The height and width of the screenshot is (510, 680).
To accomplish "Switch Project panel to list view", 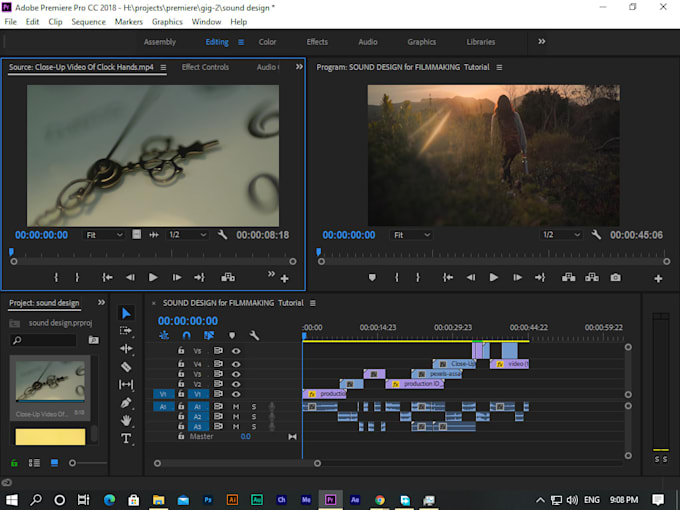I will 34,463.
